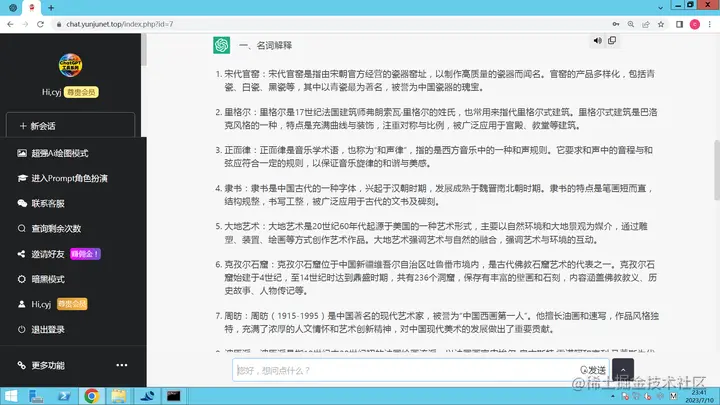Image resolution: width=720 pixels, height=405 pixels.
Task: Open Chrome from the taskbar
Action: click(91, 396)
